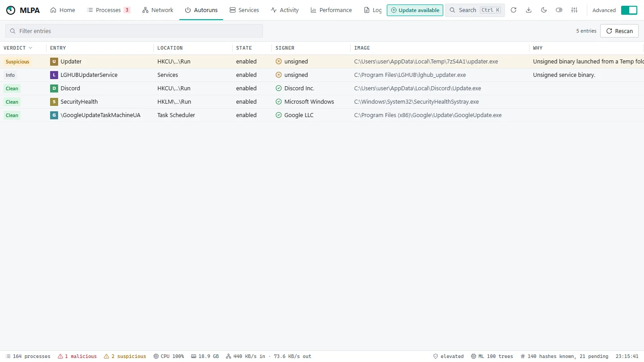Image resolution: width=644 pixels, height=362 pixels.
Task: Click the Task Scheduler location cell
Action: [x=176, y=115]
